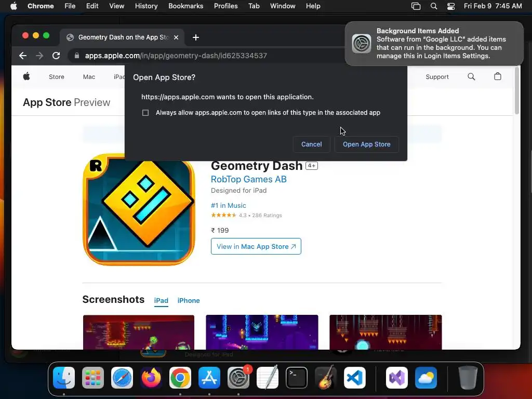Screen dimensions: 532x399
Task: Open the History menu
Action: point(146,6)
